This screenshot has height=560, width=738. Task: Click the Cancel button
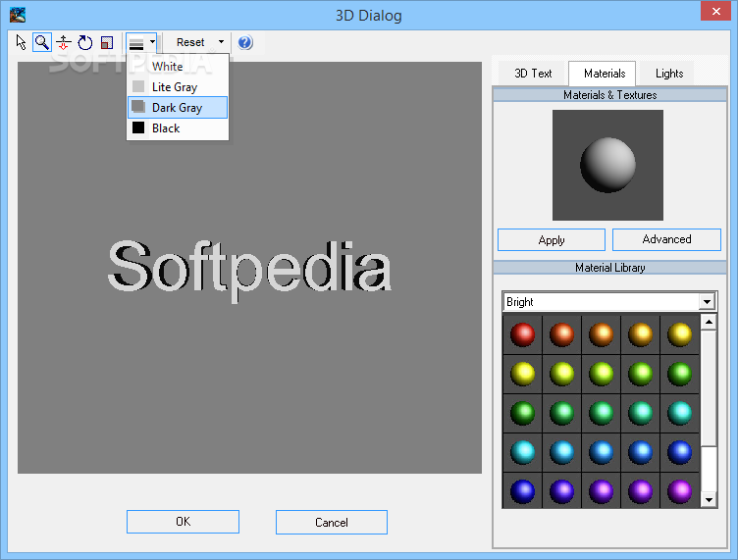tap(332, 523)
